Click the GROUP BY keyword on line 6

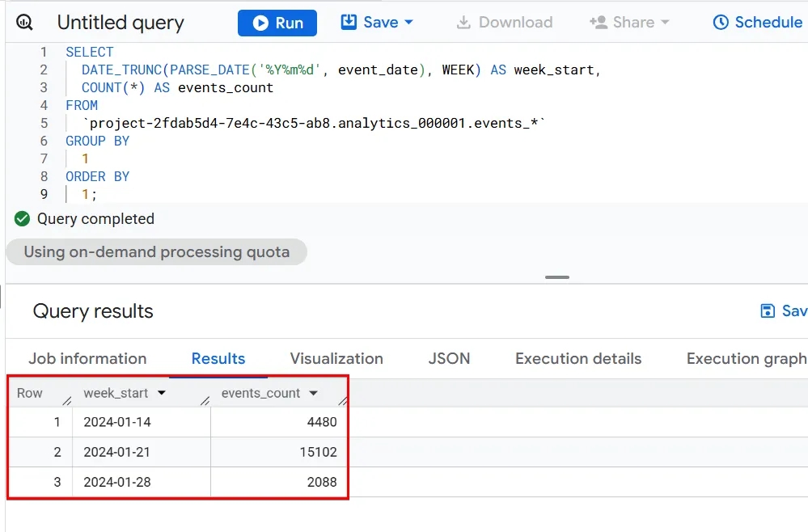97,141
